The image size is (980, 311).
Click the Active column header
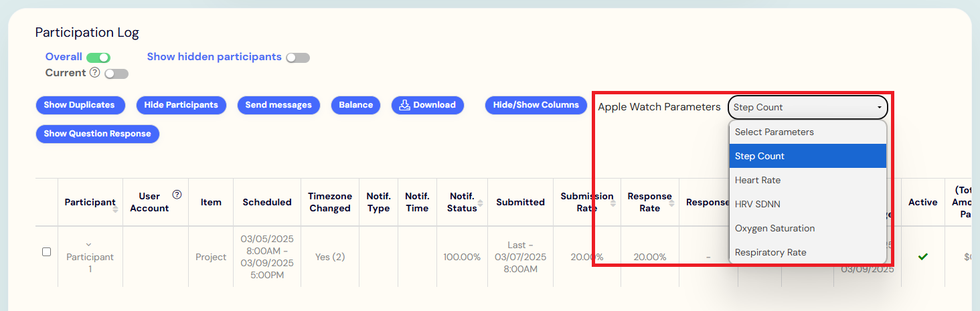click(923, 202)
